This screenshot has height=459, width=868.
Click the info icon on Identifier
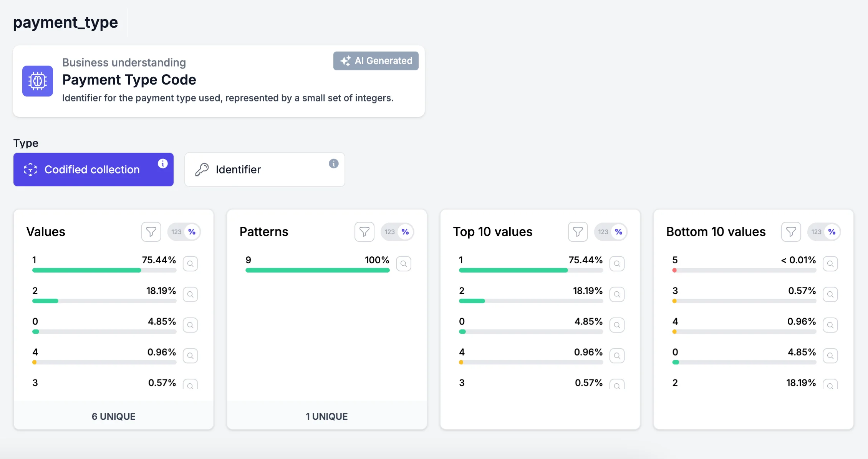click(x=333, y=163)
